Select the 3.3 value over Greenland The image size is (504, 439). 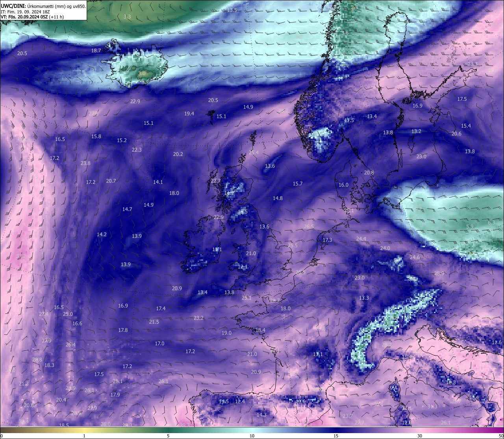(x=127, y=17)
